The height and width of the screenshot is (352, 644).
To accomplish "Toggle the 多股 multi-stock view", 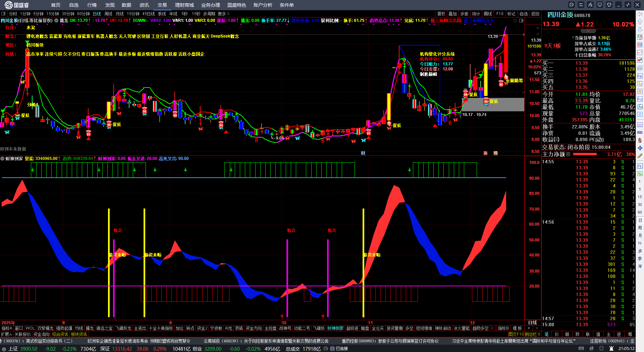I will [464, 14].
